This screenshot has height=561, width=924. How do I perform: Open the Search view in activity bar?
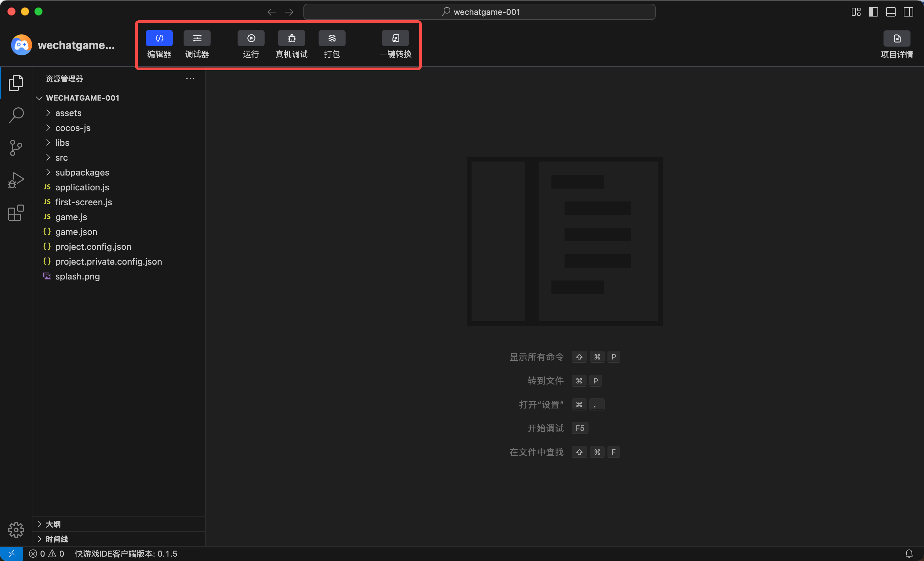click(x=16, y=115)
